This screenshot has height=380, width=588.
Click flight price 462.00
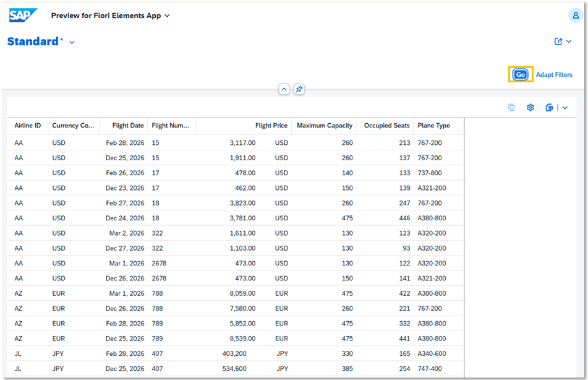(x=245, y=188)
